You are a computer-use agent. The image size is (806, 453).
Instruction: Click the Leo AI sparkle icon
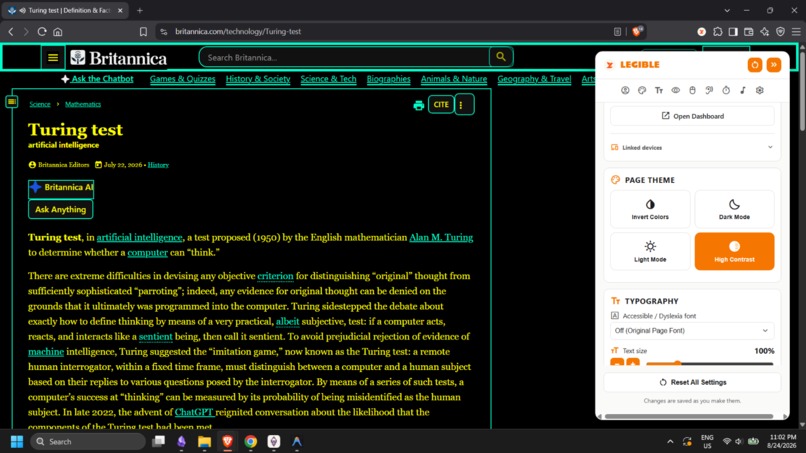[765, 32]
